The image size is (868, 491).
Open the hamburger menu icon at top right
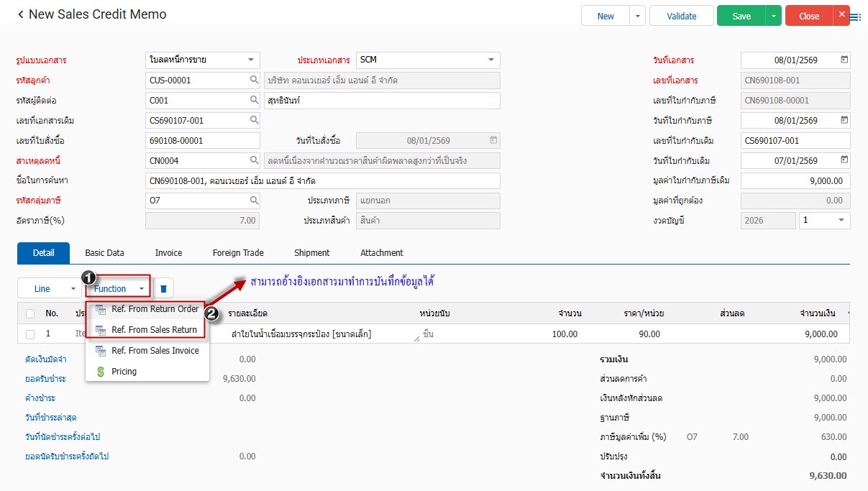(x=856, y=17)
